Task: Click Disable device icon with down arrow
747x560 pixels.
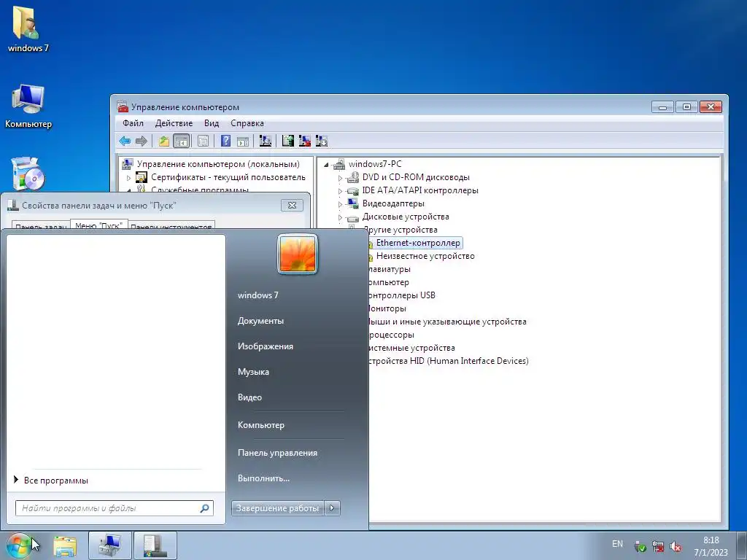Action: (322, 141)
